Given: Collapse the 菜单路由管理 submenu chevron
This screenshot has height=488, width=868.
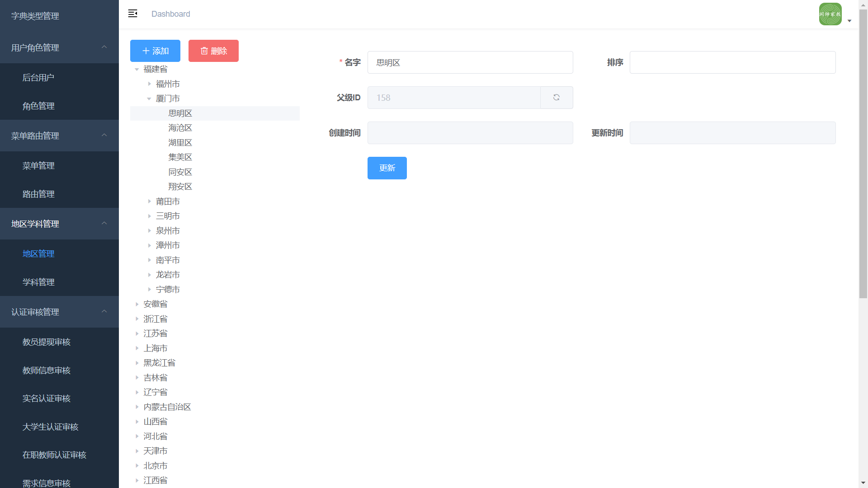Looking at the screenshot, I should [x=104, y=135].
